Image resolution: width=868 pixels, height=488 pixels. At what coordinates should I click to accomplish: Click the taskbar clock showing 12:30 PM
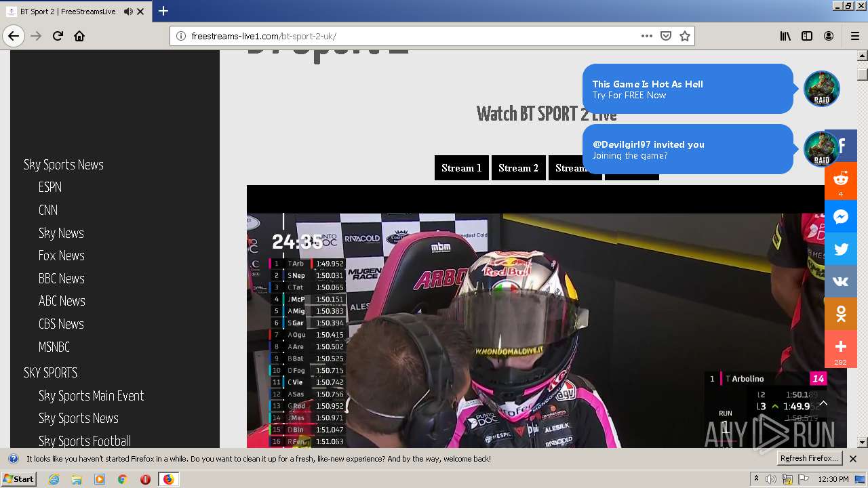[833, 479]
